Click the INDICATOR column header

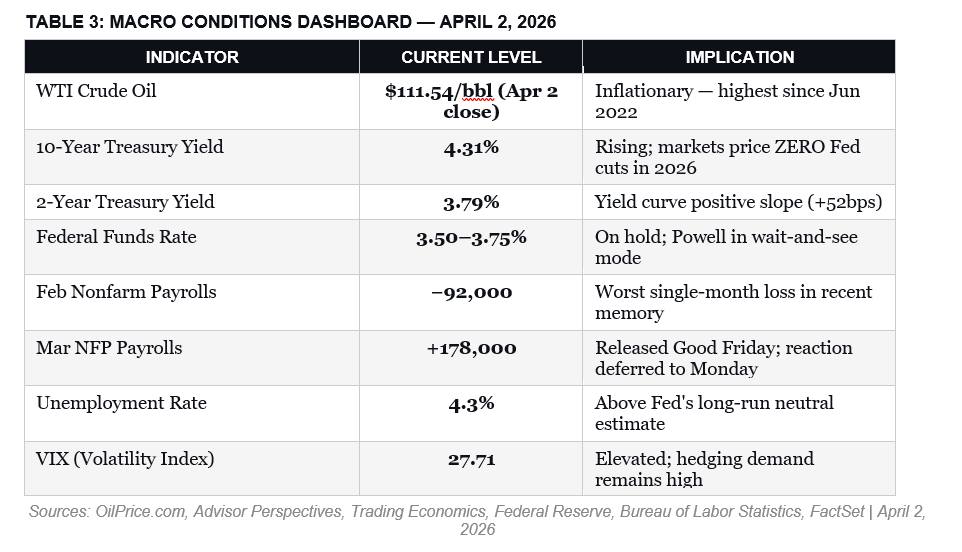(191, 57)
